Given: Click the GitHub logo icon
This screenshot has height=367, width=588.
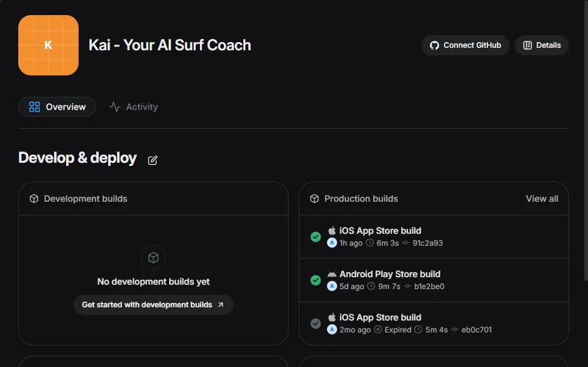Looking at the screenshot, I should tap(435, 45).
